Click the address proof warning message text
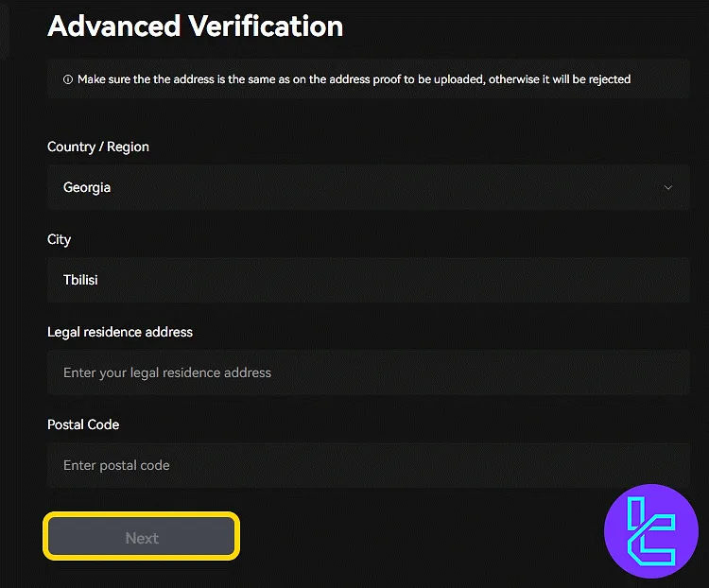 tap(354, 79)
